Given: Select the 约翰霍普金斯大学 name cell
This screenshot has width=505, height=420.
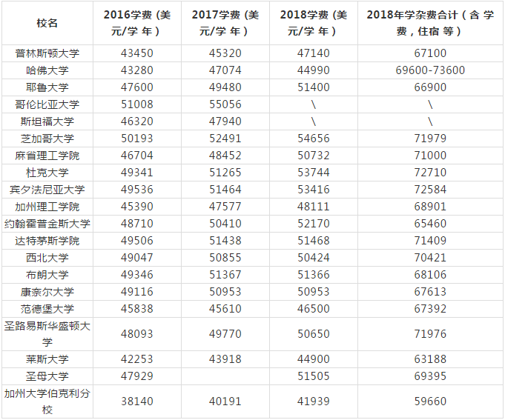Looking at the screenshot, I should click(x=47, y=224).
